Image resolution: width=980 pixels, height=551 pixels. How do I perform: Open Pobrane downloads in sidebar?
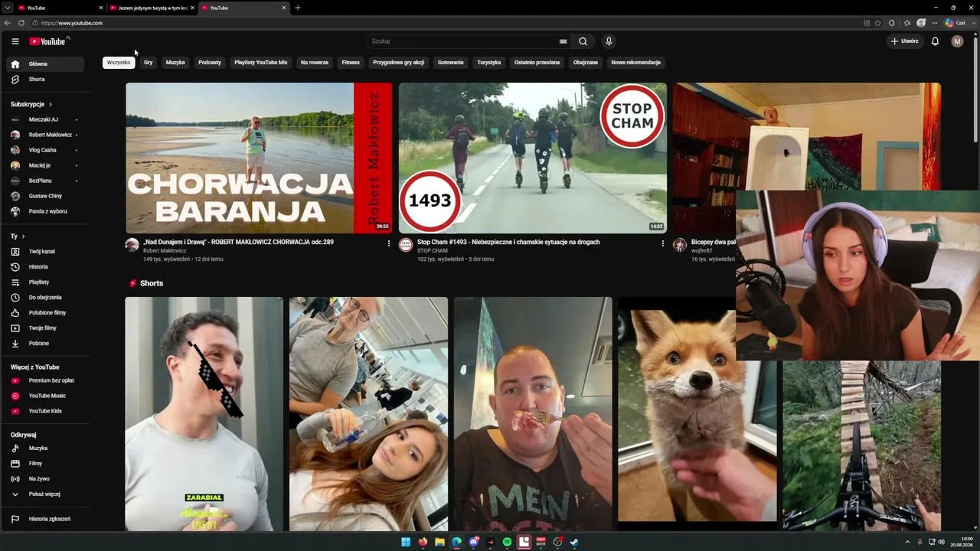(46, 344)
